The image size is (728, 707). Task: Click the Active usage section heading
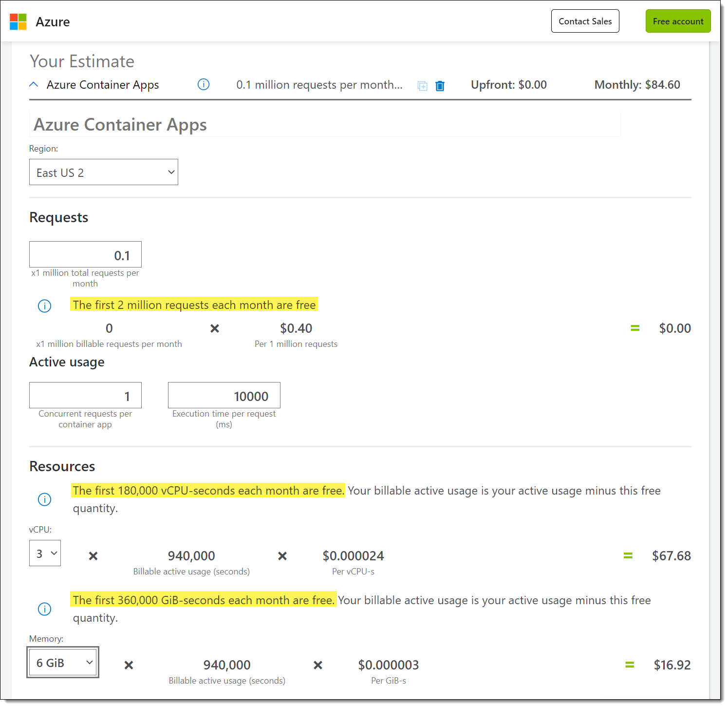point(67,362)
